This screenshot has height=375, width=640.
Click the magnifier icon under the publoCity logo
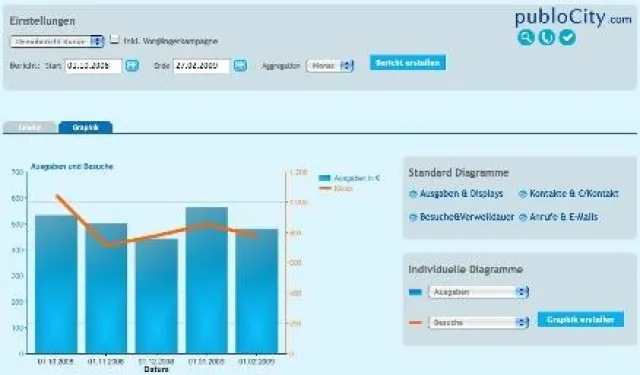(526, 38)
